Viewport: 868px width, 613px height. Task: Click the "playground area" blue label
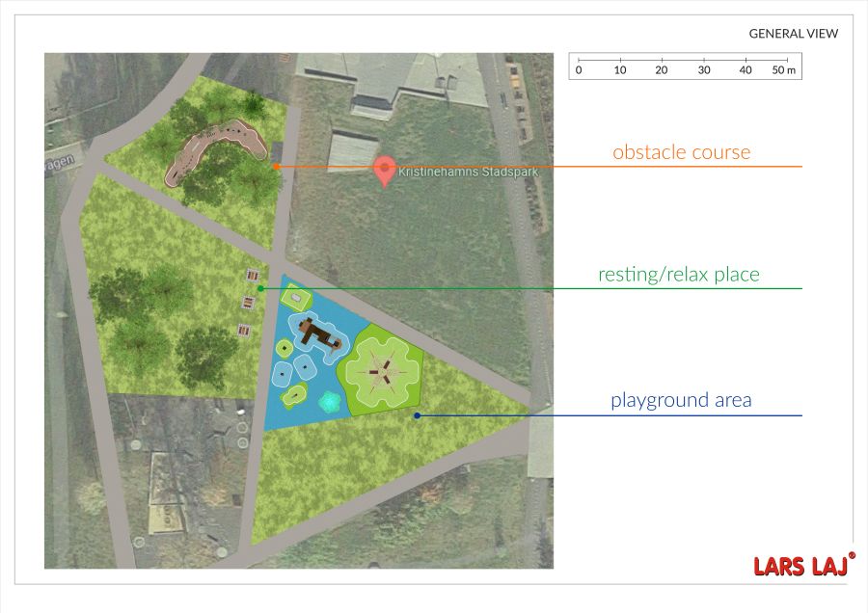[680, 400]
